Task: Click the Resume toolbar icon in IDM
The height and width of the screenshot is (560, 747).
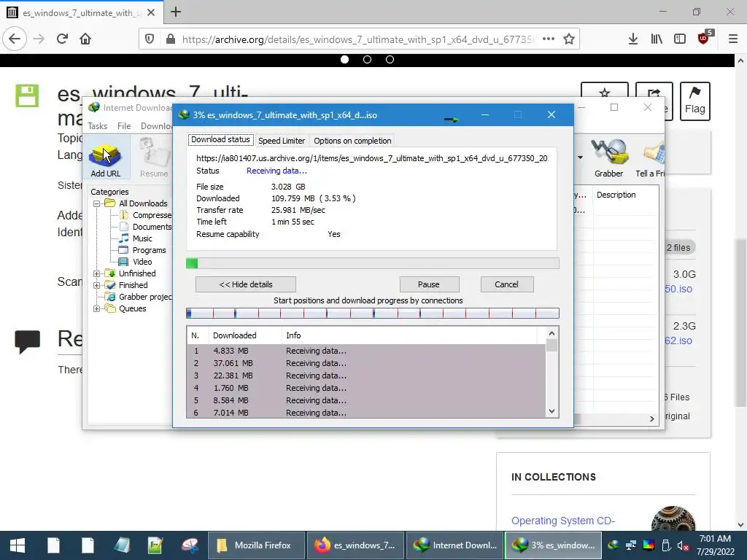Action: click(x=154, y=158)
